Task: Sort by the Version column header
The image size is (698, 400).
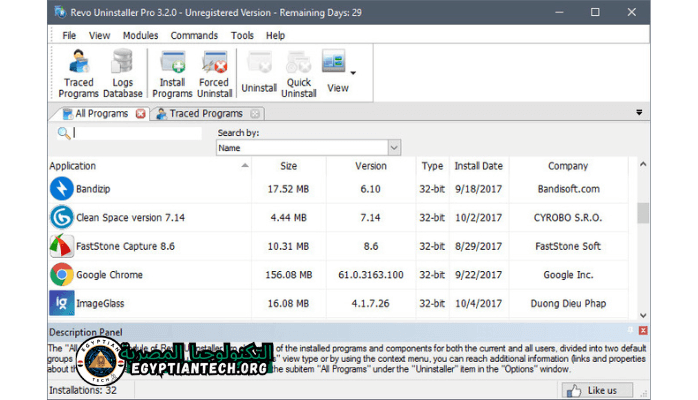Action: point(371,166)
